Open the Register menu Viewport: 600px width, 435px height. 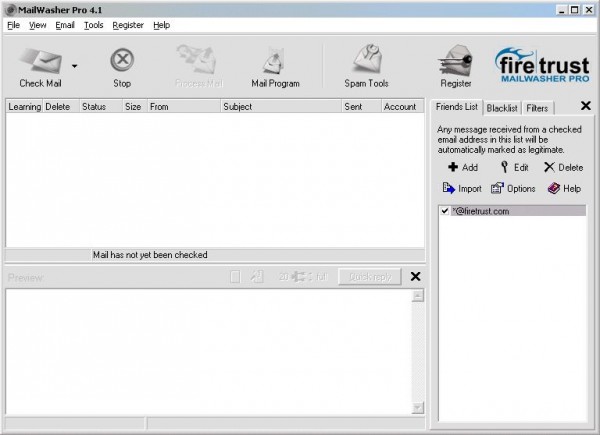(128, 25)
